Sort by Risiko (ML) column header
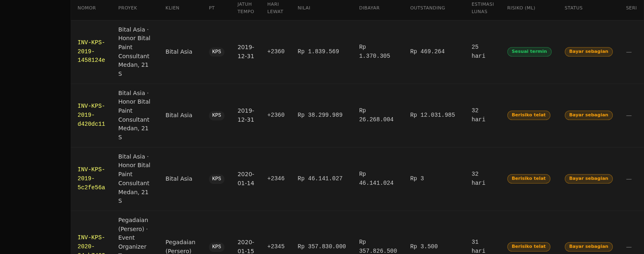 click(521, 8)
